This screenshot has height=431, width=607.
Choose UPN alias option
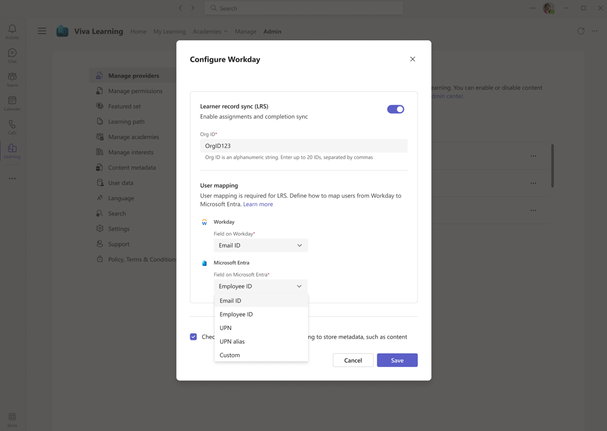(x=261, y=341)
